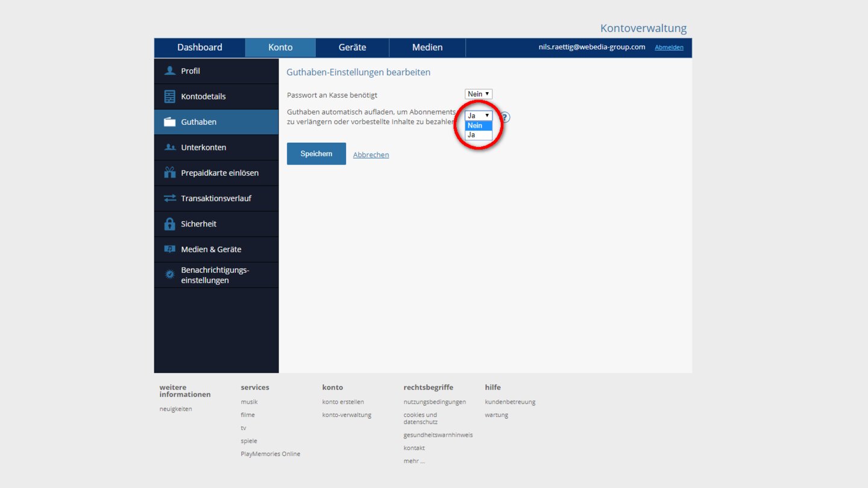Screen dimensions: 868x488
Task: Click the Guthaben-Einstellungen bearbeiten heading
Action: coord(358,72)
